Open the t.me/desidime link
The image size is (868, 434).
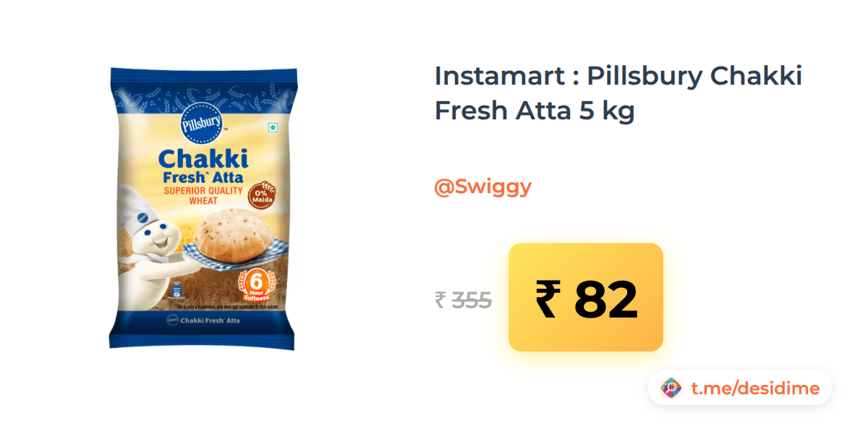(x=755, y=388)
